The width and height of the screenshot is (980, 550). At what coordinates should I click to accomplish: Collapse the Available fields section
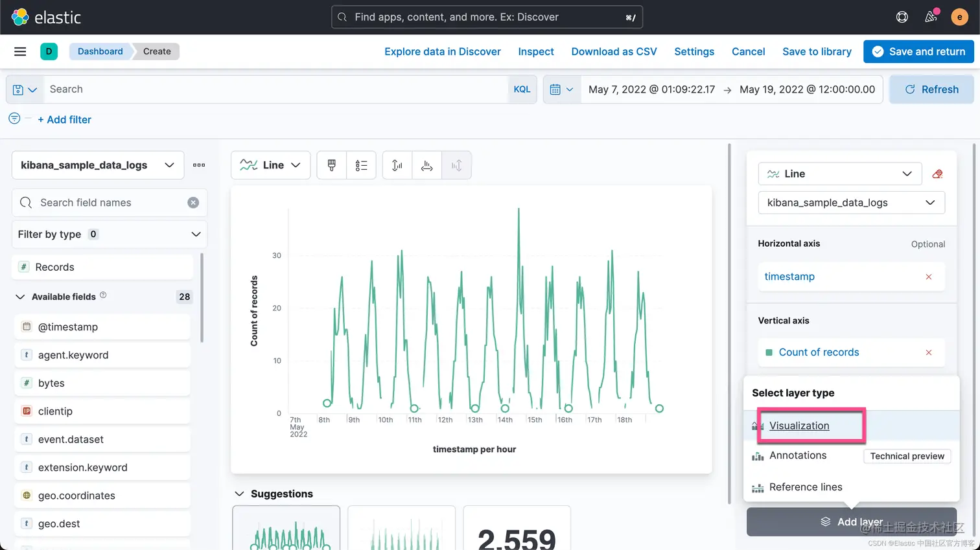(x=20, y=297)
